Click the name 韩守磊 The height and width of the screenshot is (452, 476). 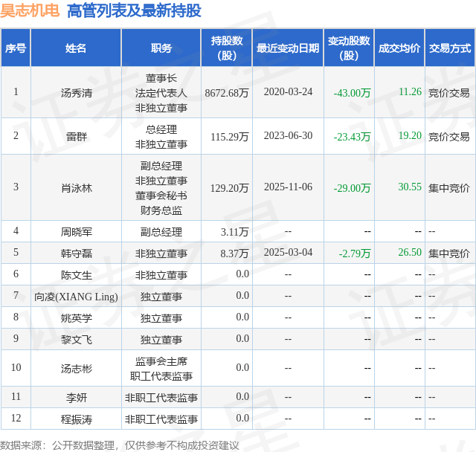[x=76, y=254]
